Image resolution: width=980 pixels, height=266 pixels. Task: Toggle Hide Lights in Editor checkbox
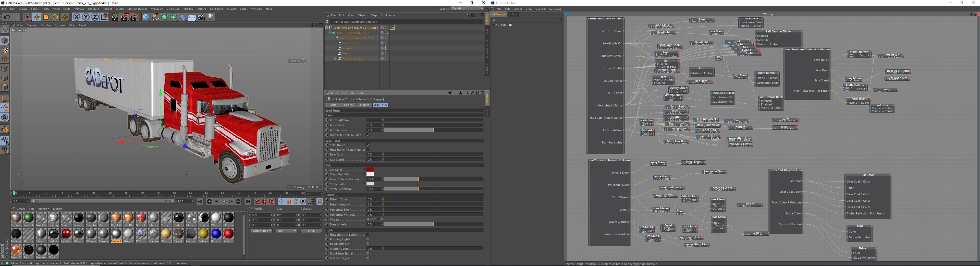pos(368,234)
